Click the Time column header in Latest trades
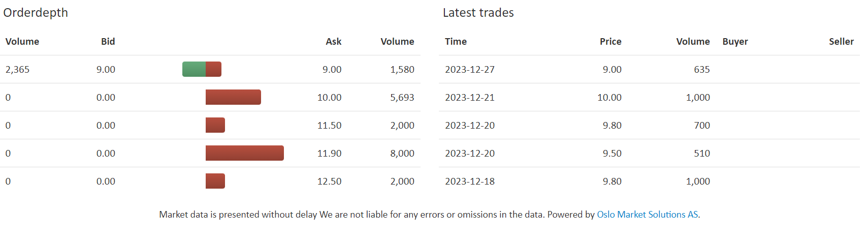This screenshot has height=241, width=868. click(x=456, y=42)
